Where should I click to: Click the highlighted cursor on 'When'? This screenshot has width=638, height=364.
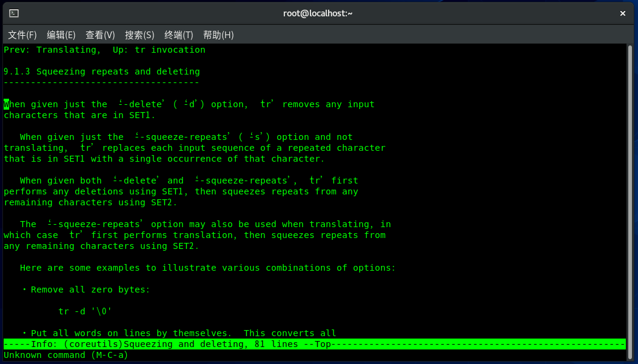coord(7,104)
